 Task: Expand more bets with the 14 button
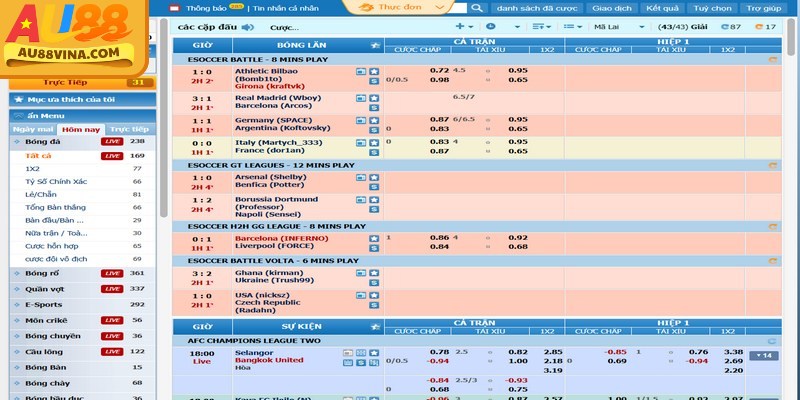coord(764,356)
